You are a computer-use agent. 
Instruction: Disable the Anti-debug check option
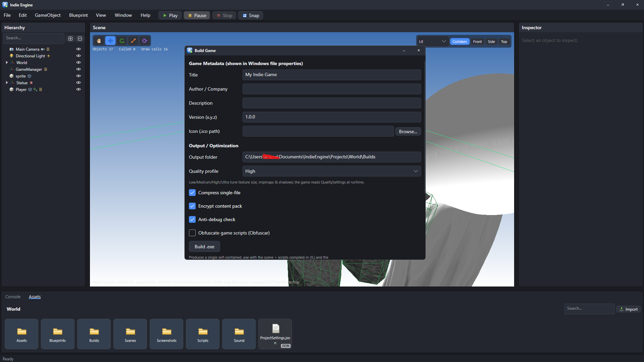click(x=192, y=219)
